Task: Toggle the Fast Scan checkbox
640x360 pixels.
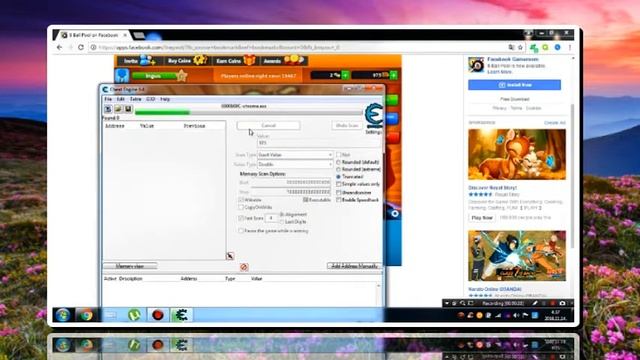Action: point(241,218)
